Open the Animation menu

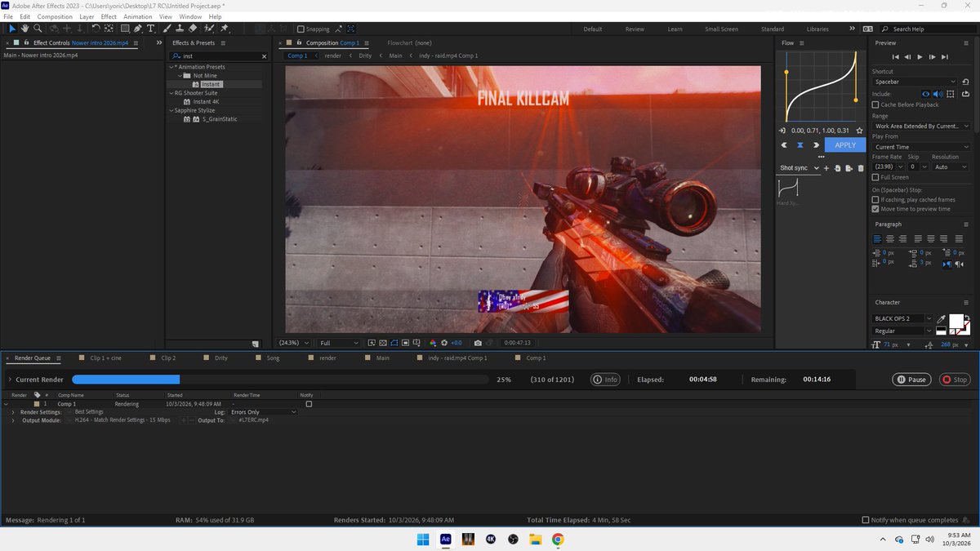pyautogui.click(x=138, y=16)
